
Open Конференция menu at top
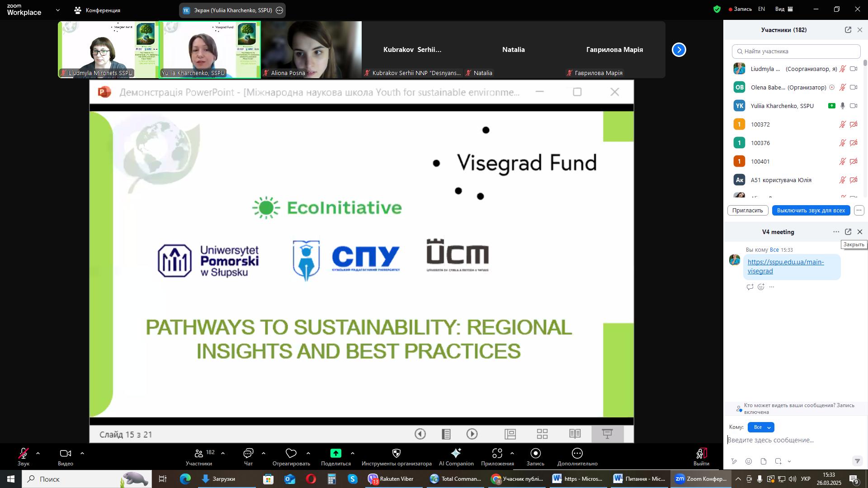coord(97,10)
